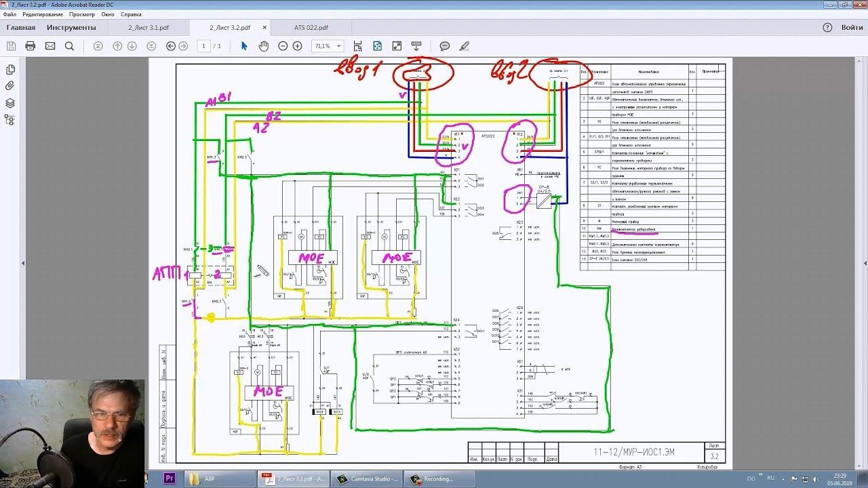Go to the Главная home view
This screenshot has width=868, height=488.
[21, 28]
